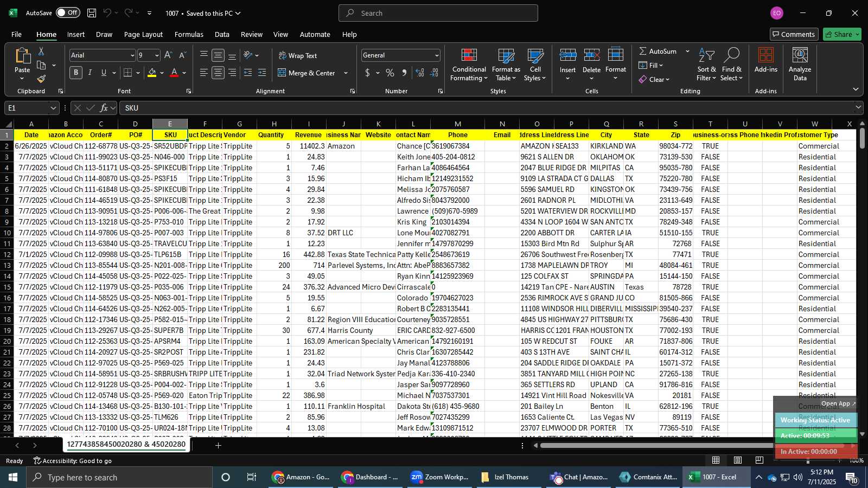The image size is (868, 488).
Task: Click the Increase Indent icon
Action: click(262, 73)
